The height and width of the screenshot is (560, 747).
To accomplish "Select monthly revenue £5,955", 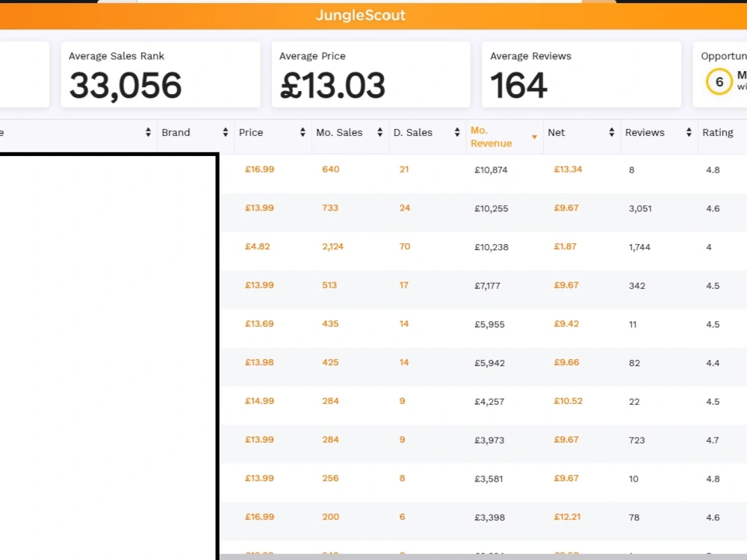I will coord(489,324).
